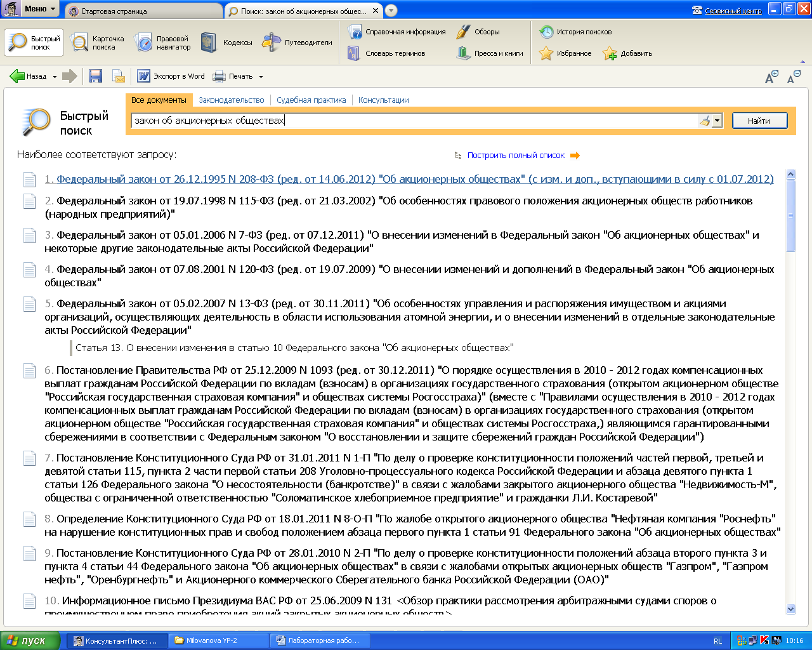
Task: Click the results list scrollbar thumb
Action: pyautogui.click(x=790, y=216)
